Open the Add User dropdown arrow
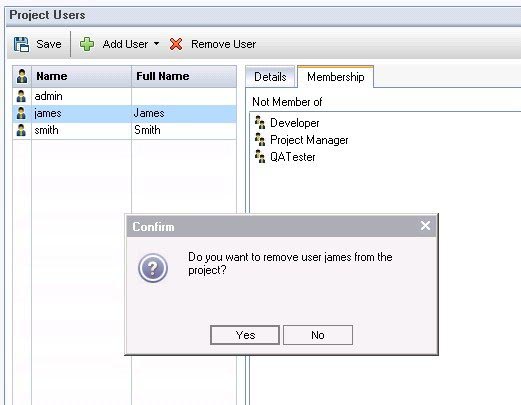This screenshot has height=405, width=521. tap(156, 44)
